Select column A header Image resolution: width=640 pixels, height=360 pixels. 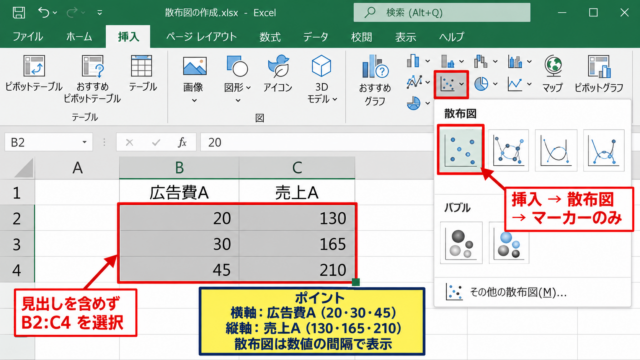(77, 168)
